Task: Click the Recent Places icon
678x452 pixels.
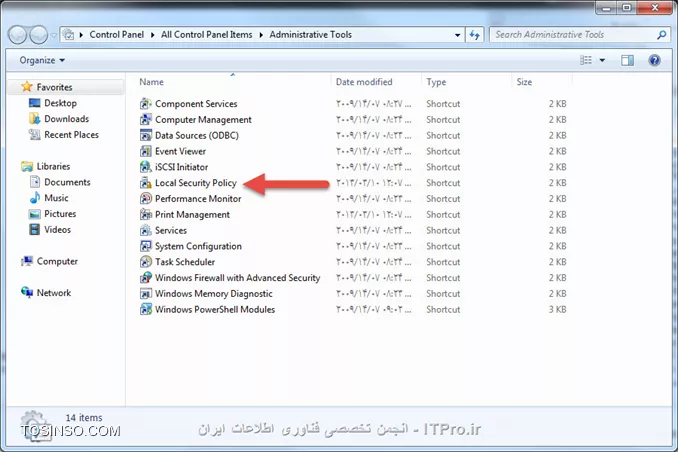Action: click(35, 135)
